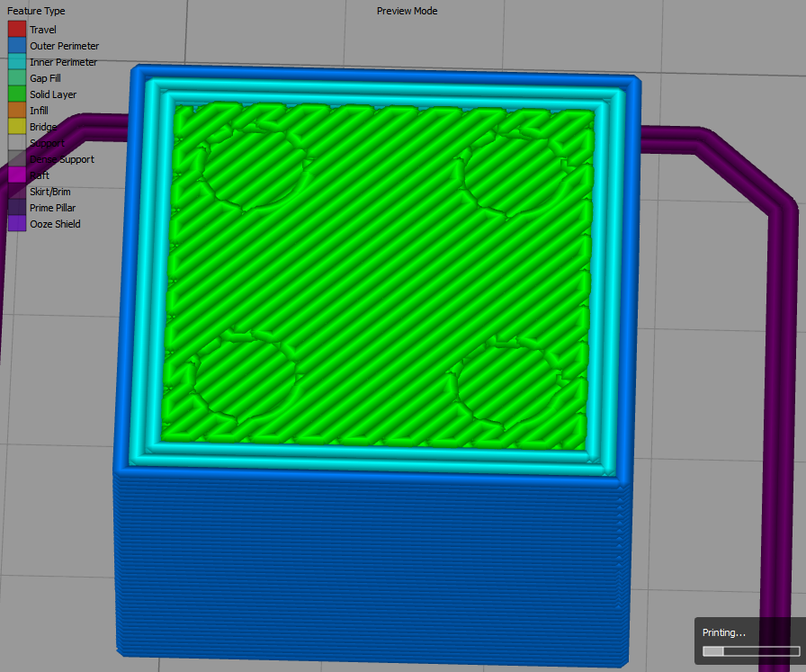Image resolution: width=806 pixels, height=672 pixels.
Task: Click the purple Ooze Shield swatch
Action: tap(17, 224)
